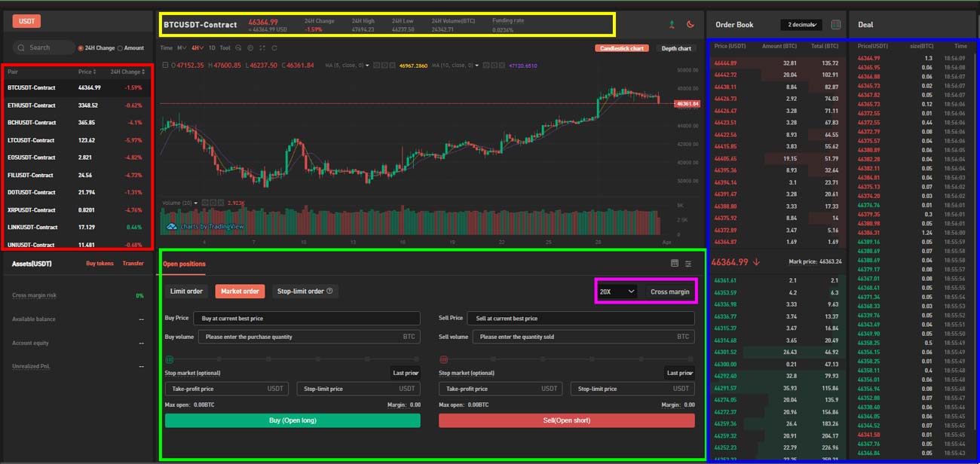Click the Buy volume quantity field

[309, 337]
